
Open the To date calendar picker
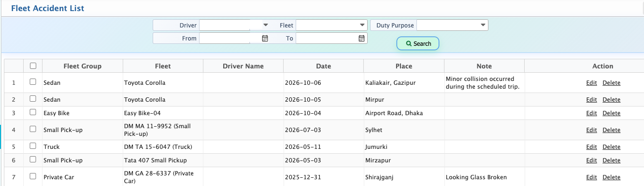(361, 38)
